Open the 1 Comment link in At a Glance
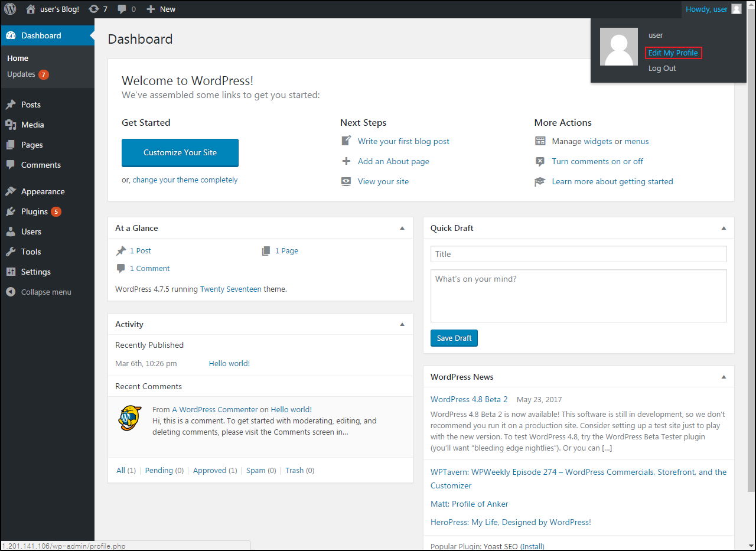 coord(150,268)
